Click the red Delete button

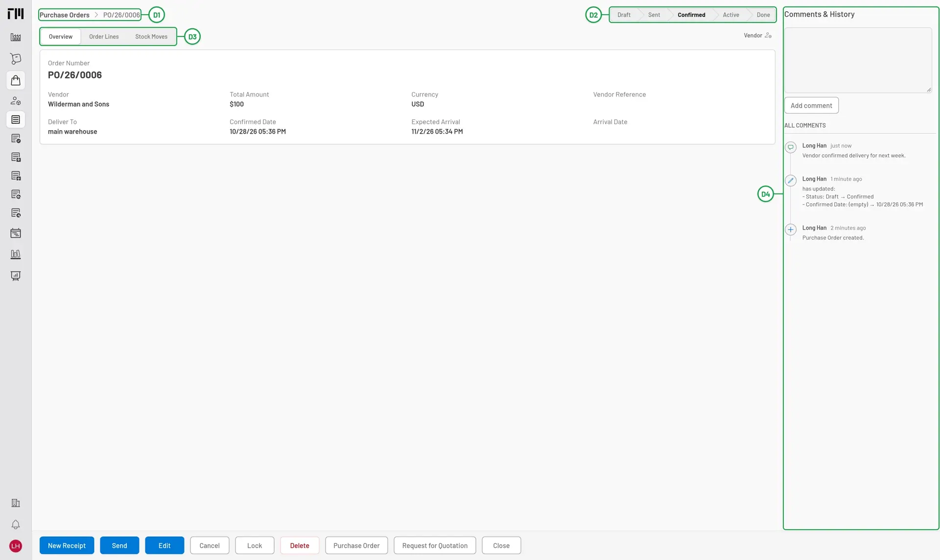coord(300,545)
